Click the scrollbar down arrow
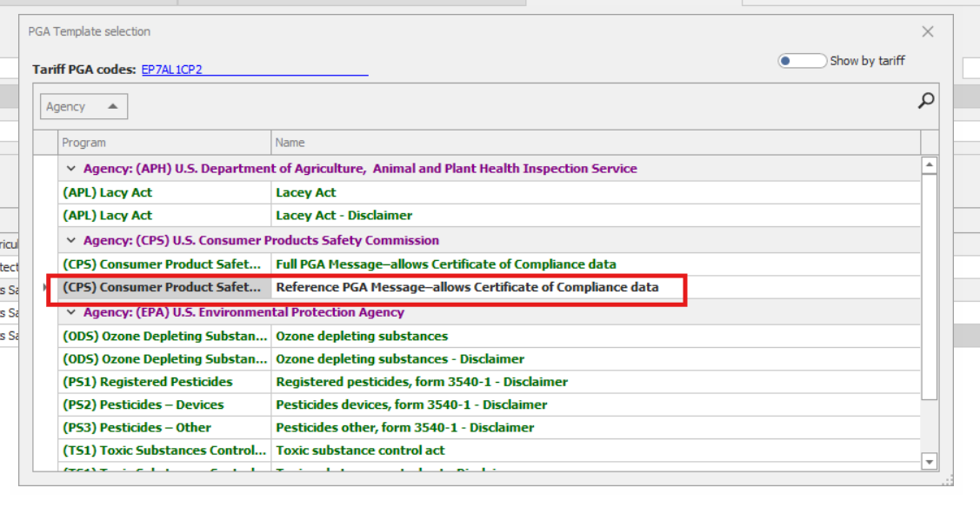This screenshot has height=528, width=980. tap(930, 462)
